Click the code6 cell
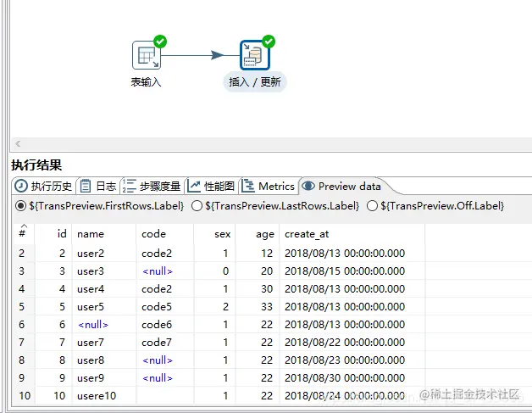The image size is (532, 413). click(x=165, y=324)
